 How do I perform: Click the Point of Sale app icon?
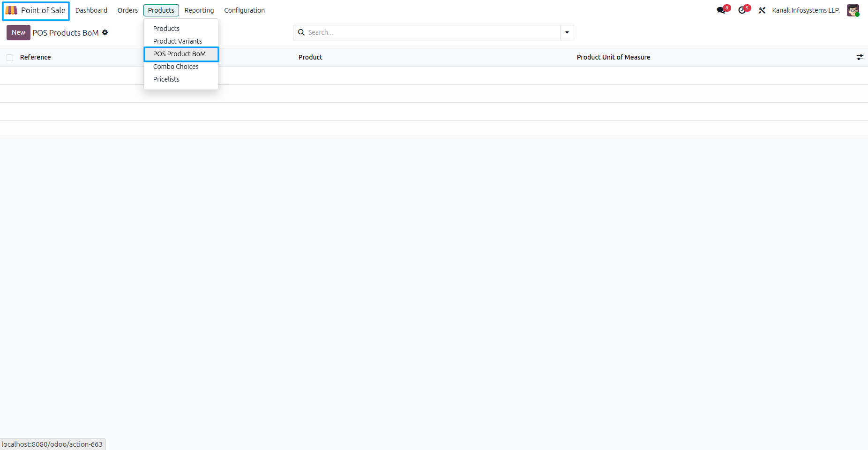coord(12,10)
